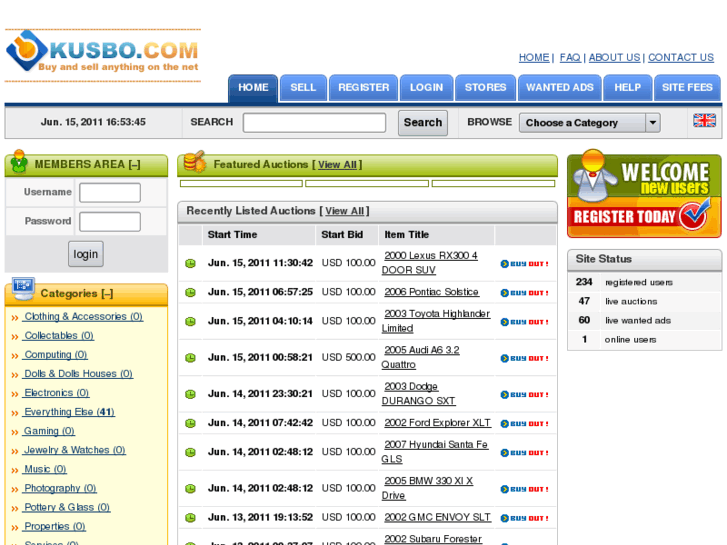Click Buy Out for 2007 Hyundai Santa Fe
The image size is (727, 545).
pos(524,453)
